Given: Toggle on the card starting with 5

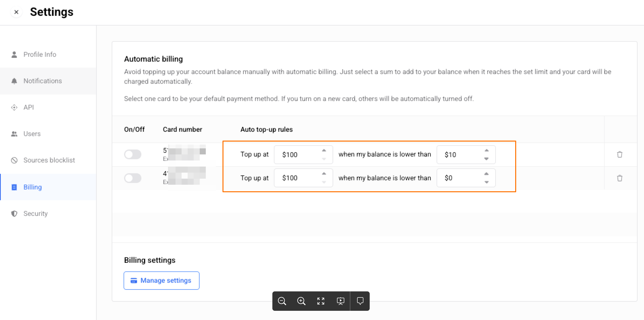Looking at the screenshot, I should click(x=133, y=154).
